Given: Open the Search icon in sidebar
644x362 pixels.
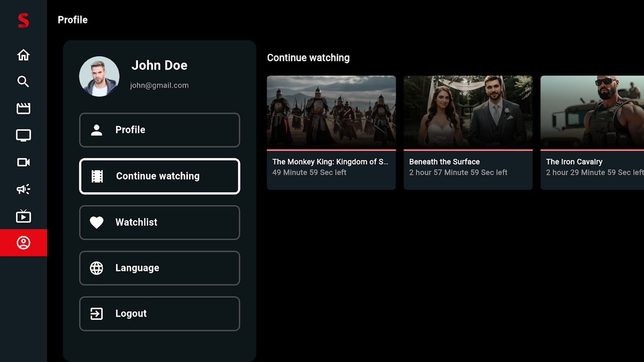Looking at the screenshot, I should [24, 81].
